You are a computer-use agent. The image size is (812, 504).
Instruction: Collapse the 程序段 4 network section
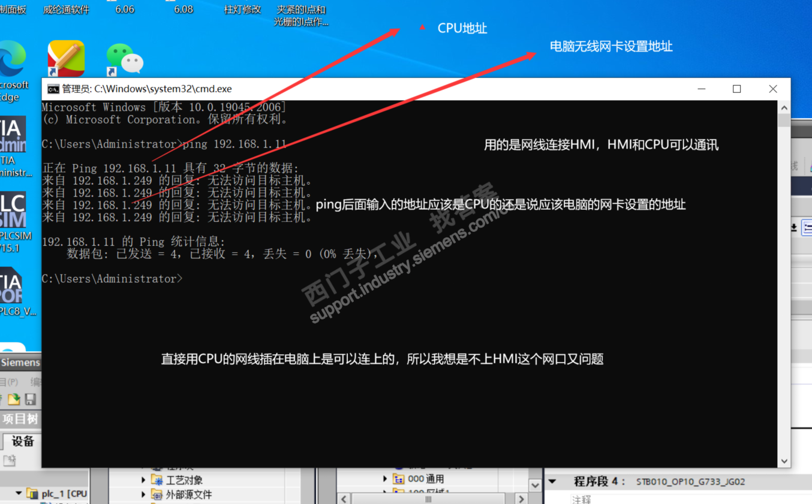coord(553,481)
